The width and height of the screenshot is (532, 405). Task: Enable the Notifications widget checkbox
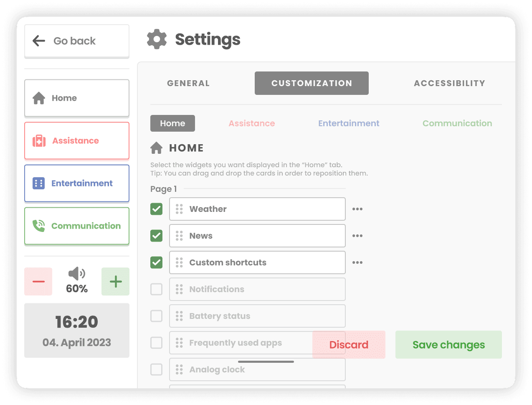156,289
